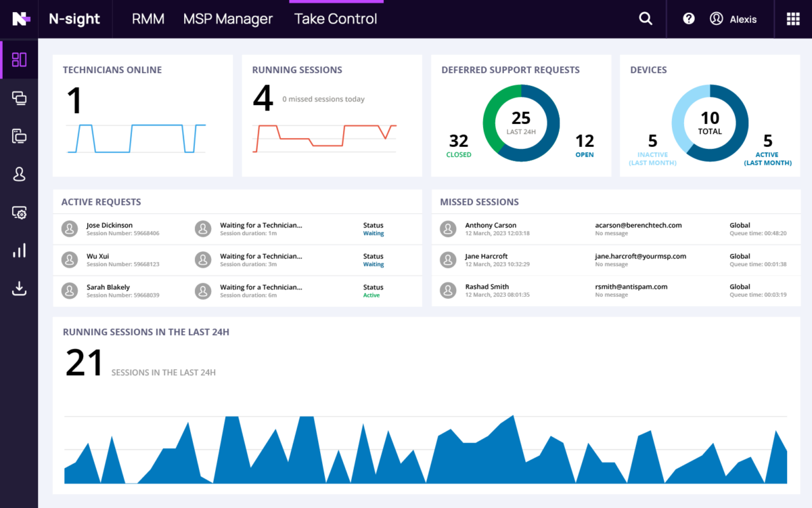View reports via the bar chart icon
Viewport: 812px width, 508px height.
point(19,250)
